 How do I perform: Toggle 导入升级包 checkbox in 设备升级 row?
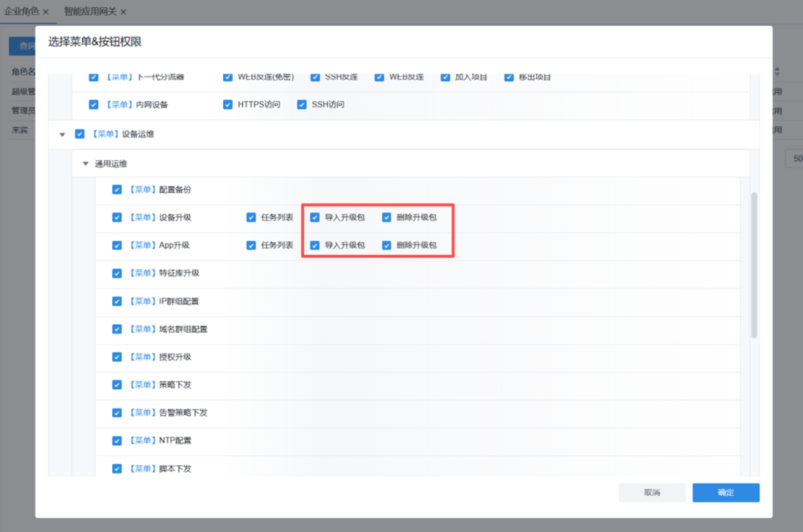315,218
